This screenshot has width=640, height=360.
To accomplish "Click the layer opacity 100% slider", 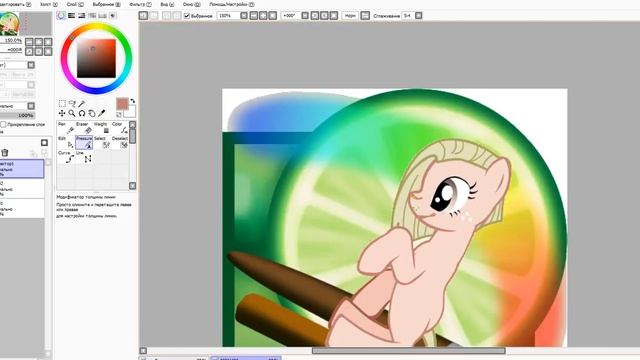I will click(18, 116).
